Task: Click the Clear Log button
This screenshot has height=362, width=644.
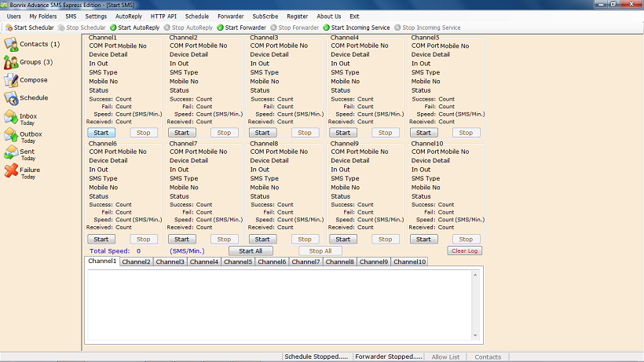Action: point(464,250)
